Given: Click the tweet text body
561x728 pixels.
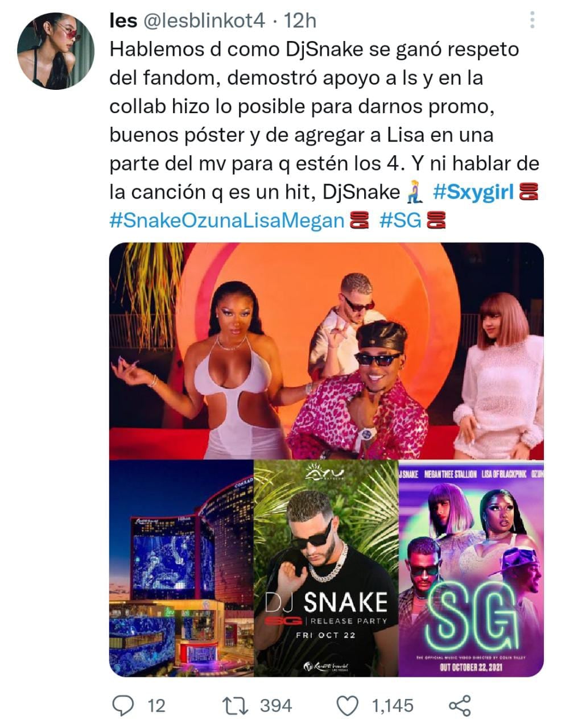Looking at the screenshot, I should click(324, 135).
